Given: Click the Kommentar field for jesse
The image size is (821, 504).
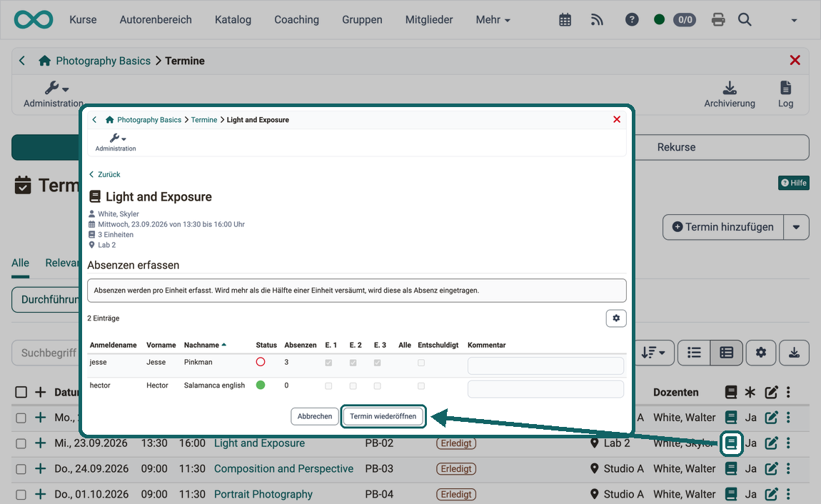Looking at the screenshot, I should 545,366.
